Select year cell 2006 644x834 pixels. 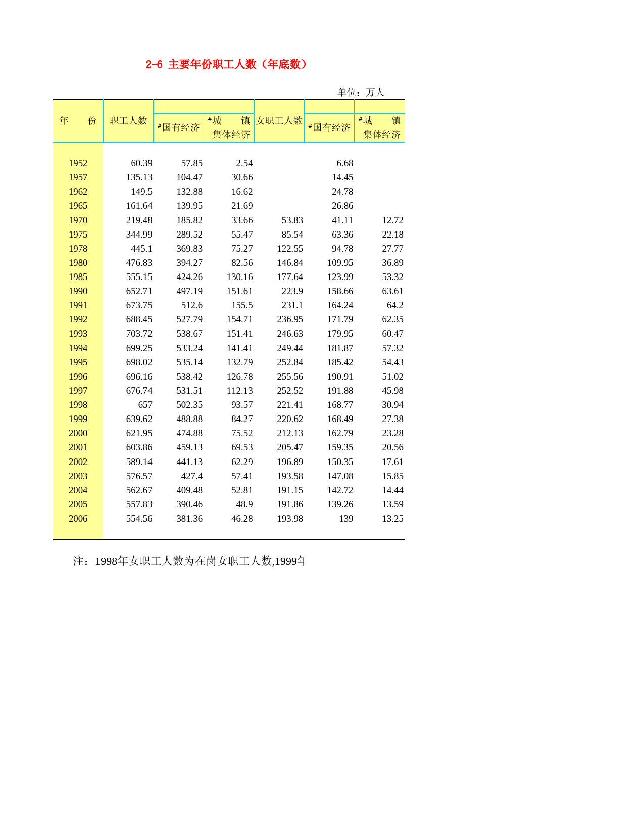[x=78, y=519]
